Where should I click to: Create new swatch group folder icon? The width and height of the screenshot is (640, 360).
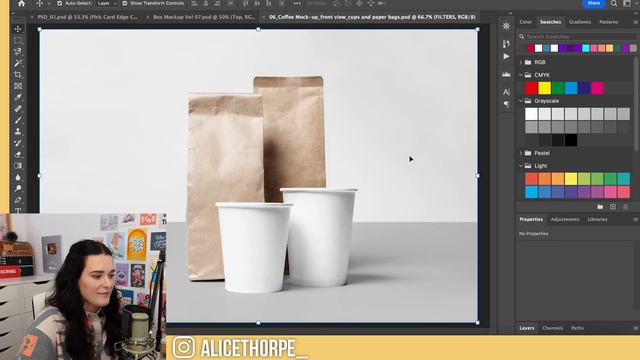[x=600, y=207]
